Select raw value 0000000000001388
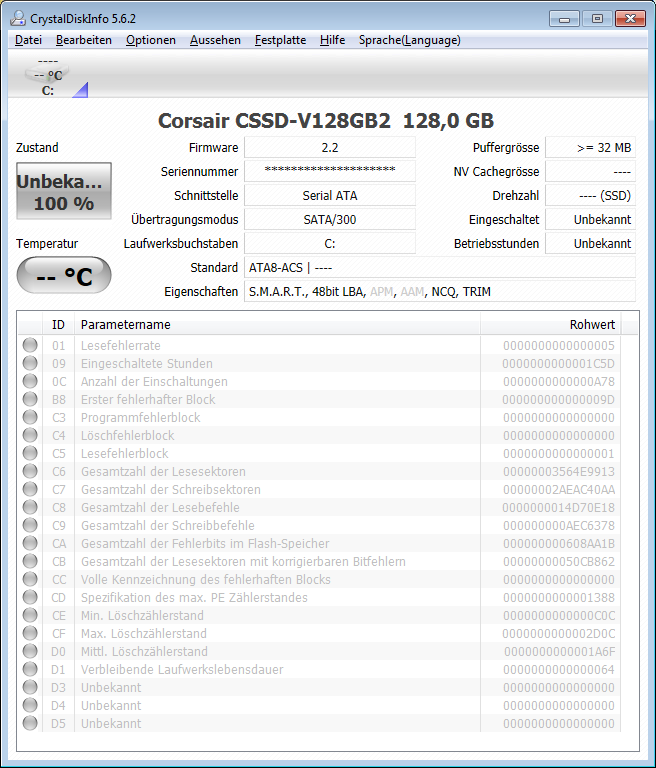The height and width of the screenshot is (768, 656). pos(559,598)
